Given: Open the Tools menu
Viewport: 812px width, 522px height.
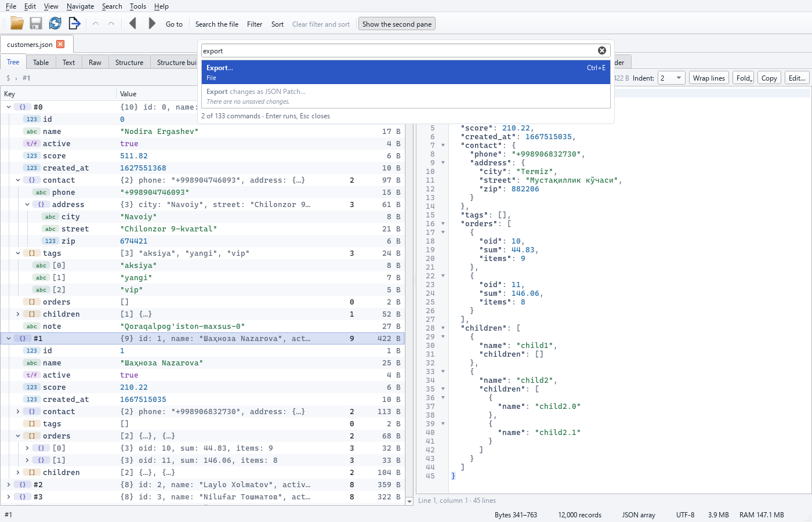Looking at the screenshot, I should pyautogui.click(x=137, y=6).
